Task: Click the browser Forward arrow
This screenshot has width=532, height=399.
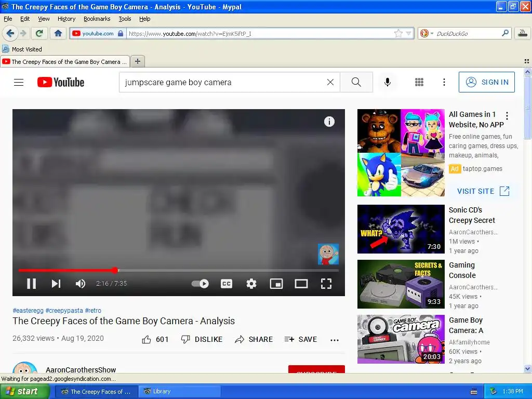Action: (x=23, y=33)
